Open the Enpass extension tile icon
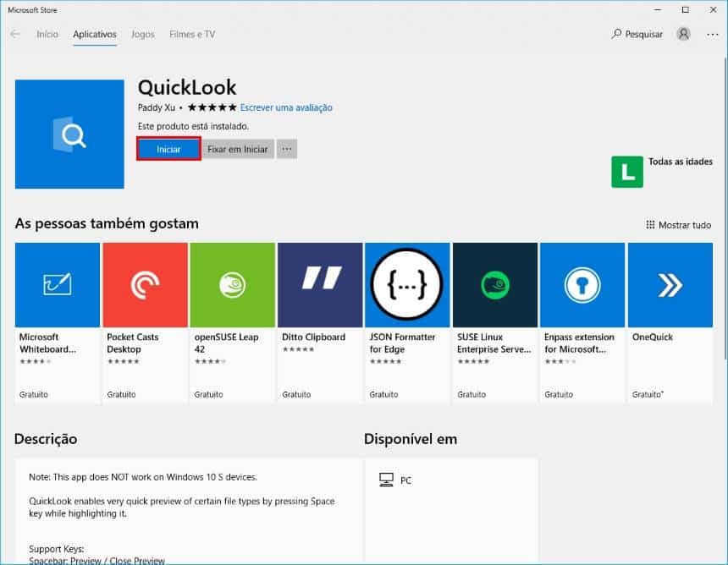This screenshot has width=728, height=565. [x=582, y=285]
